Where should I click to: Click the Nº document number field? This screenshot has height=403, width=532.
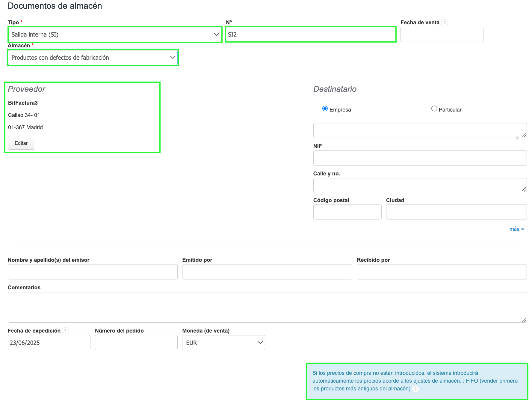pos(311,34)
